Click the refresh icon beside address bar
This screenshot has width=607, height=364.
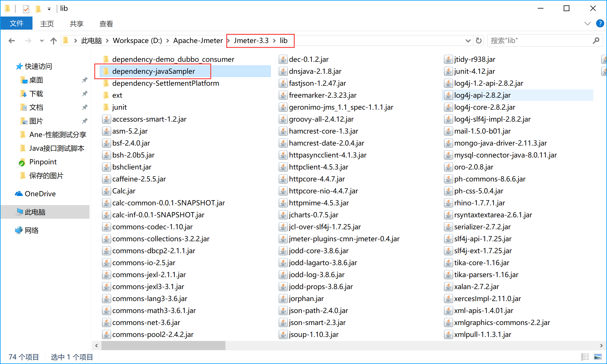(x=479, y=41)
